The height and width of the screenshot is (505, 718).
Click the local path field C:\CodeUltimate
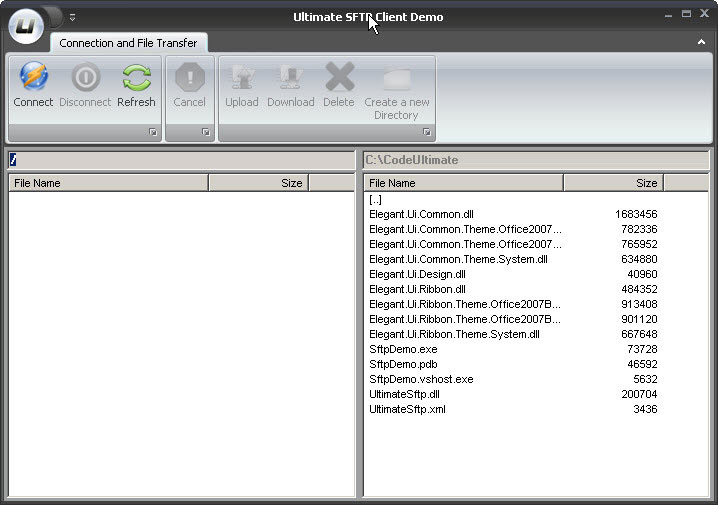[536, 160]
